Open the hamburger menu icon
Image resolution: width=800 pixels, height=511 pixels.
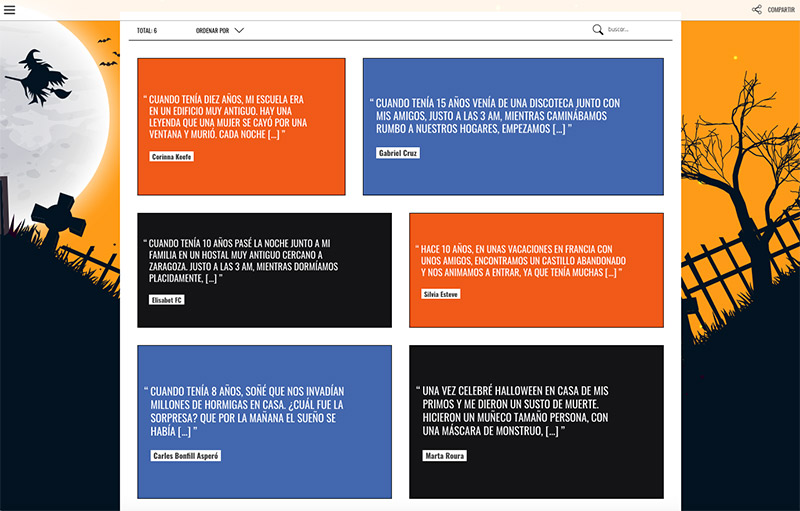tap(9, 10)
